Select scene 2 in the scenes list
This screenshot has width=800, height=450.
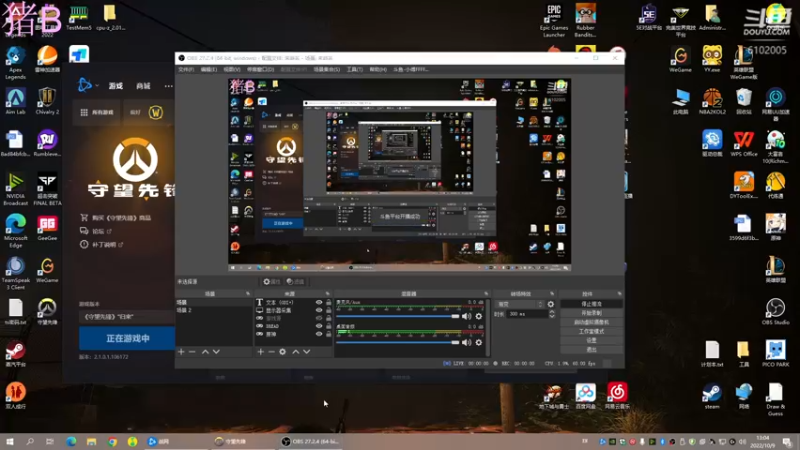pos(213,310)
